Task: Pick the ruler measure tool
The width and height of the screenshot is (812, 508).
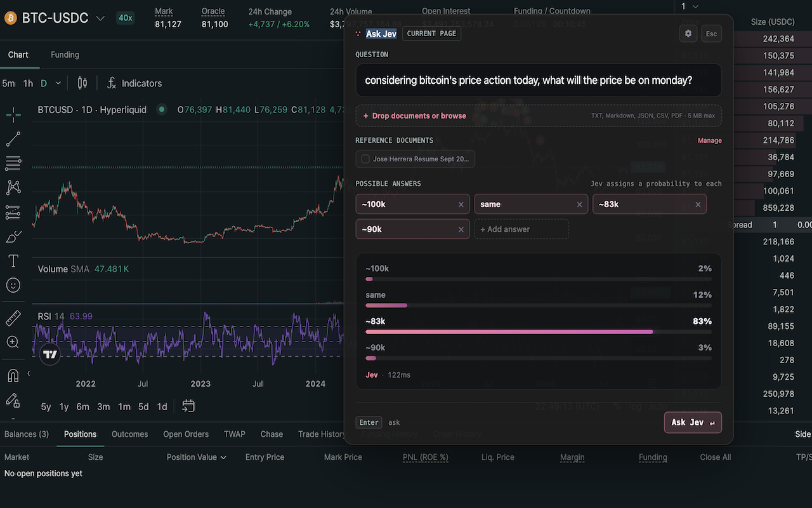Action: 13,318
